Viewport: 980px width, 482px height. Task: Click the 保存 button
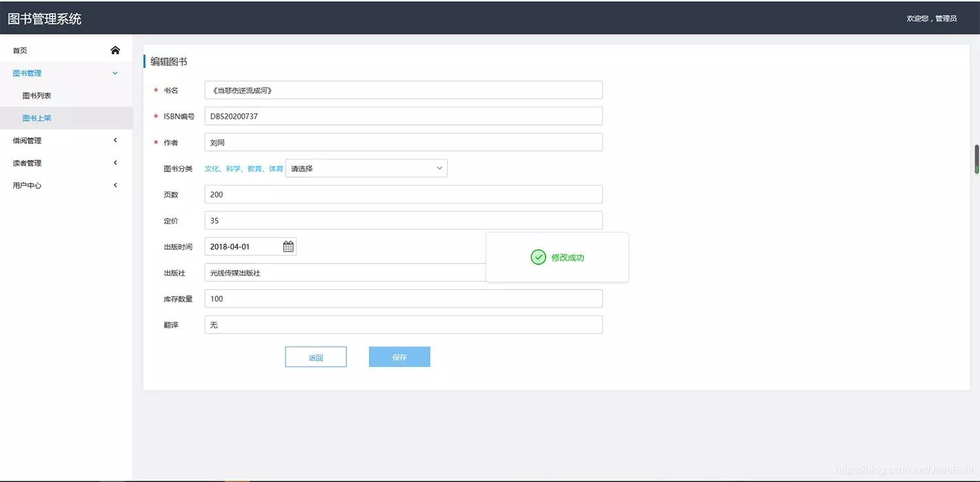pyautogui.click(x=399, y=357)
